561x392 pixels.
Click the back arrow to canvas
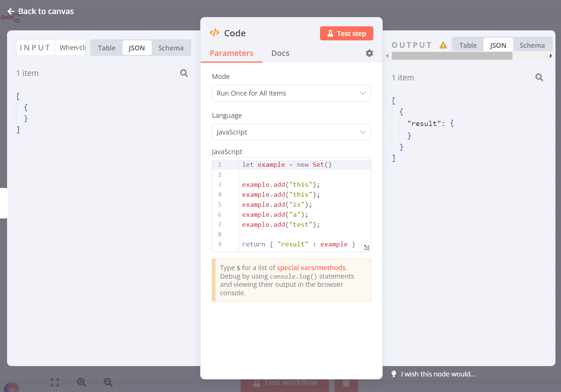coord(11,11)
